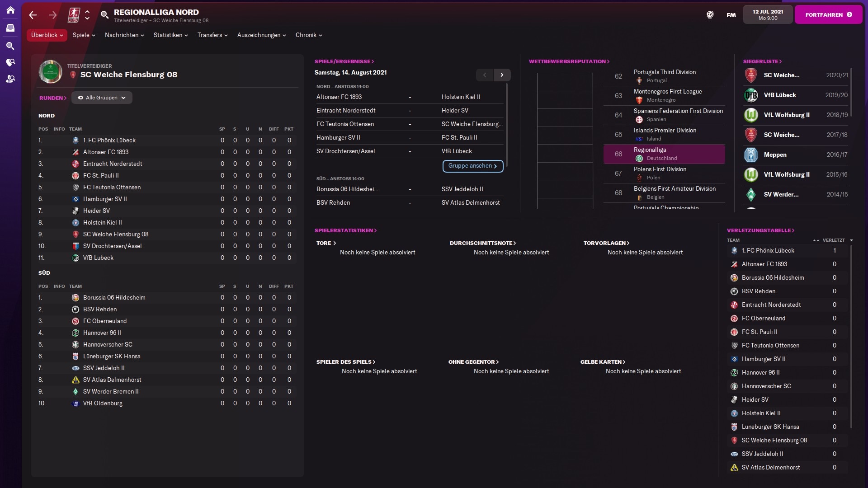Sort Nord table by PKT column

coord(289,129)
